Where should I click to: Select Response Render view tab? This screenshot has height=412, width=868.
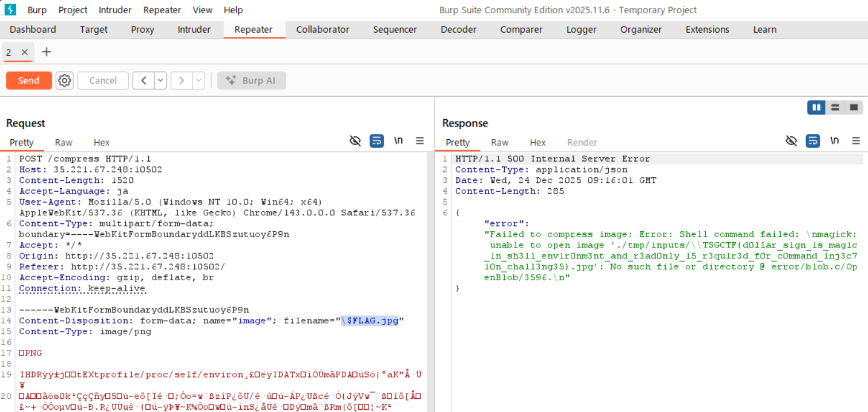point(582,142)
